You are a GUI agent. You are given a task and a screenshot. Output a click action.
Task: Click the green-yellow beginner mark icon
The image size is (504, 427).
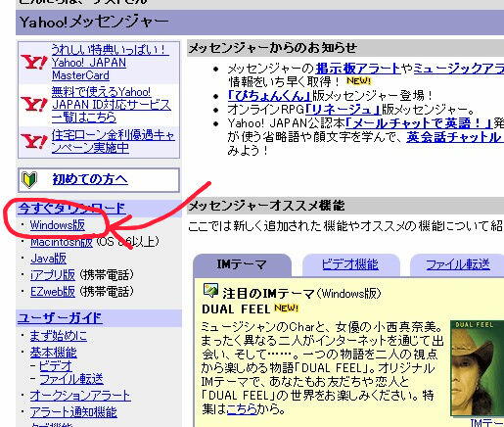tap(29, 180)
